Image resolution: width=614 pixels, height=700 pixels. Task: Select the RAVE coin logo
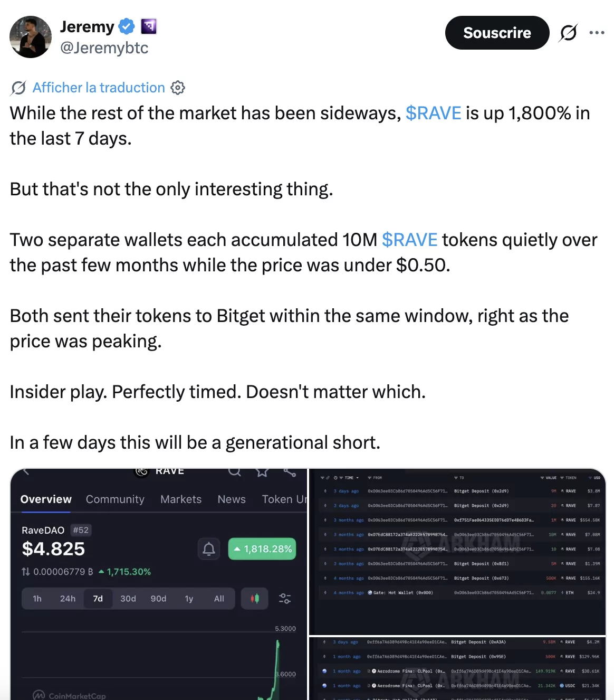[x=141, y=471]
